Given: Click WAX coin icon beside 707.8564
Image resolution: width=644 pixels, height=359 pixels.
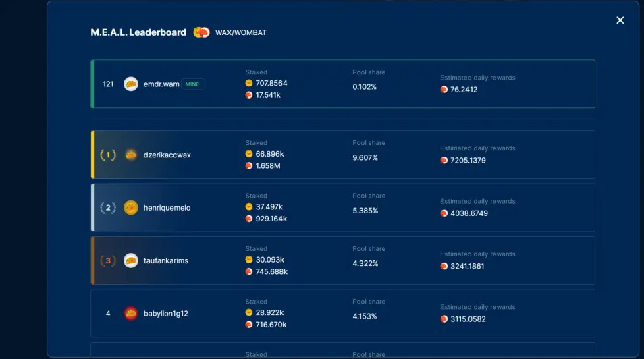Looking at the screenshot, I should pyautogui.click(x=249, y=83).
